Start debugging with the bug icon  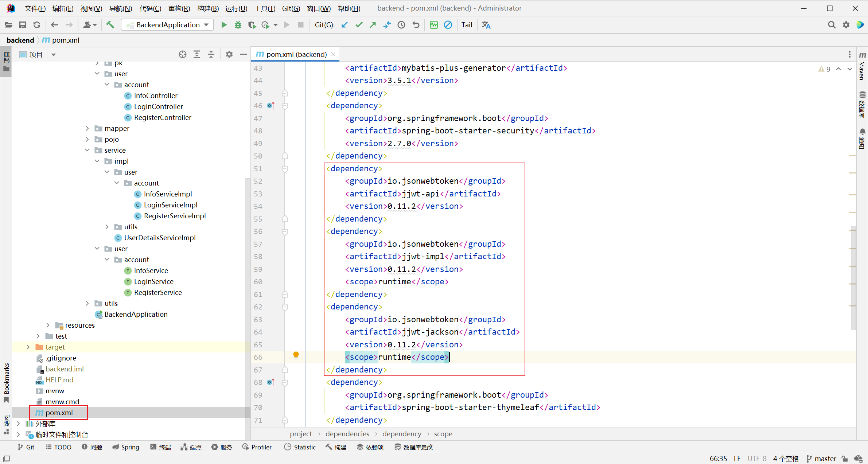pyautogui.click(x=238, y=25)
